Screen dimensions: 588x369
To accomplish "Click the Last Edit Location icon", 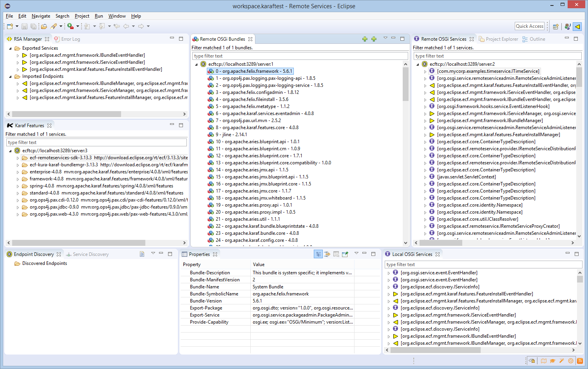I will [x=117, y=26].
